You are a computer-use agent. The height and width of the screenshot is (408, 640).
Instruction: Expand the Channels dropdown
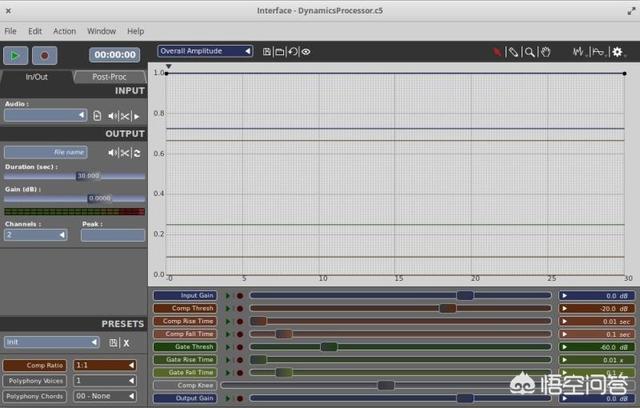click(x=36, y=235)
